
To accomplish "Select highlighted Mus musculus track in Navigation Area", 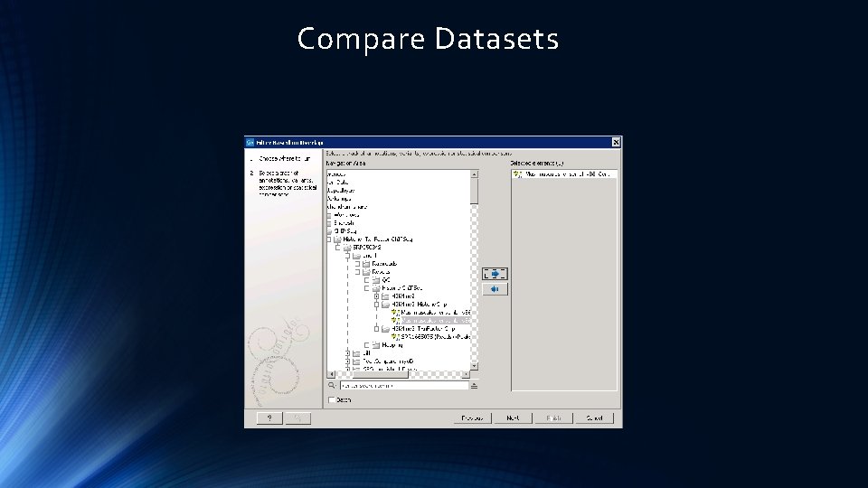I will coord(436,320).
